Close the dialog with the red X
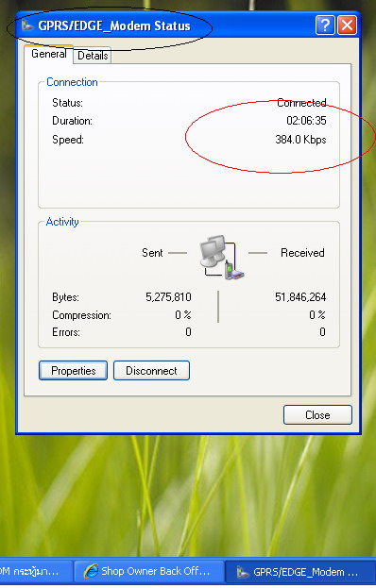 [347, 25]
